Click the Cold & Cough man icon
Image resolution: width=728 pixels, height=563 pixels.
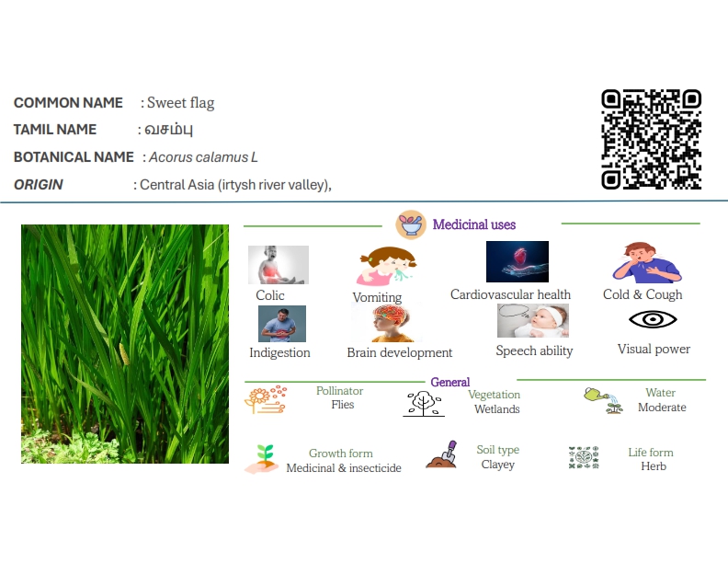pyautogui.click(x=646, y=262)
